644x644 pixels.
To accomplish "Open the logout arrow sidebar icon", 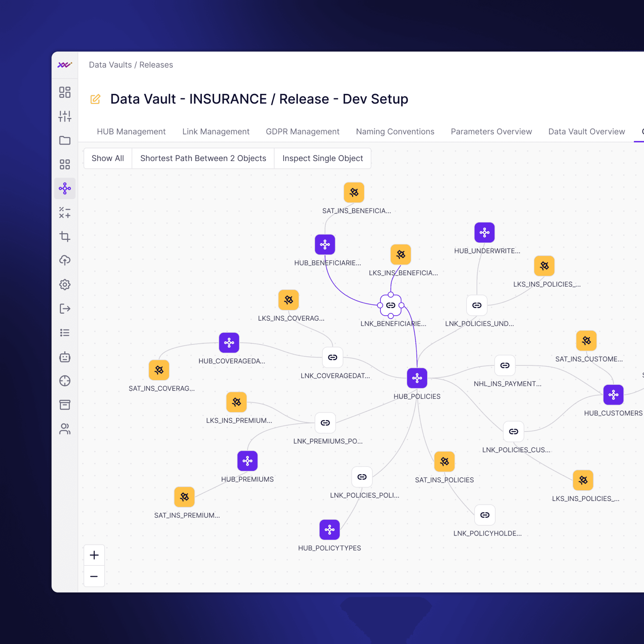I will (65, 309).
